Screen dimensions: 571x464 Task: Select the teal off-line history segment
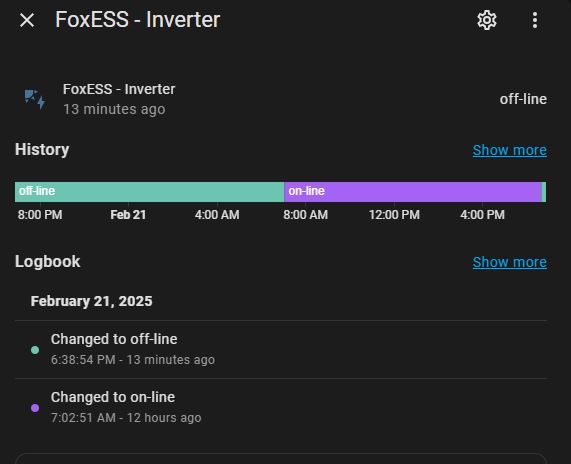[x=149, y=192]
